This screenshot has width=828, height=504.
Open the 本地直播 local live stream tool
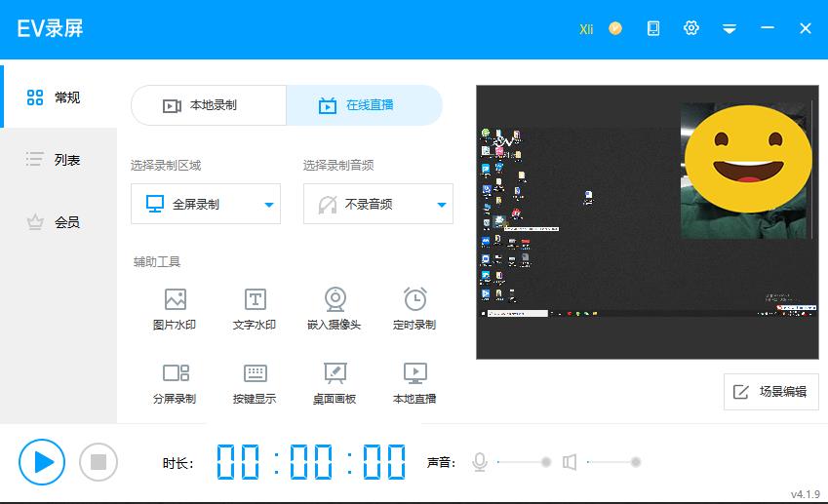click(414, 384)
